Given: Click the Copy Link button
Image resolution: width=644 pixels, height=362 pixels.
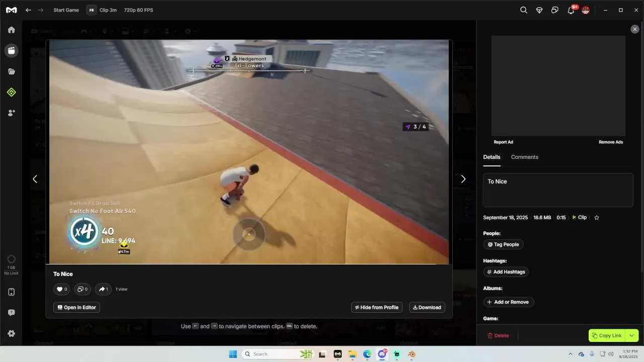Looking at the screenshot, I should click(x=607, y=335).
